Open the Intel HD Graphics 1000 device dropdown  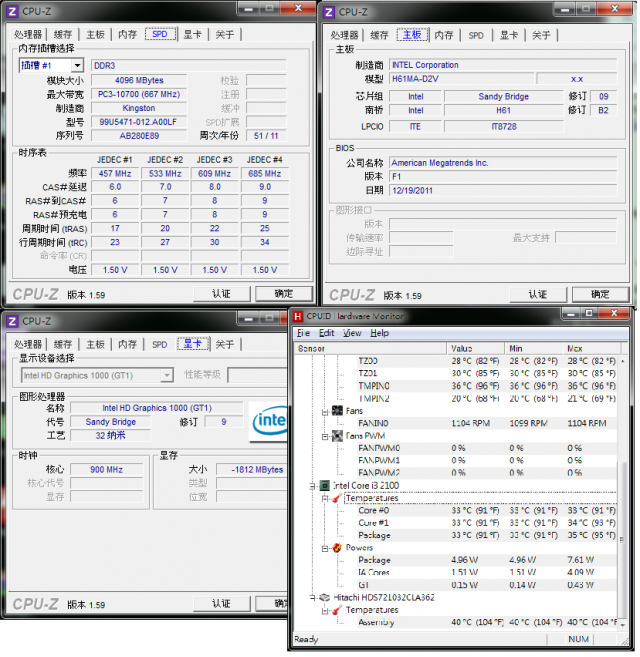pyautogui.click(x=167, y=375)
